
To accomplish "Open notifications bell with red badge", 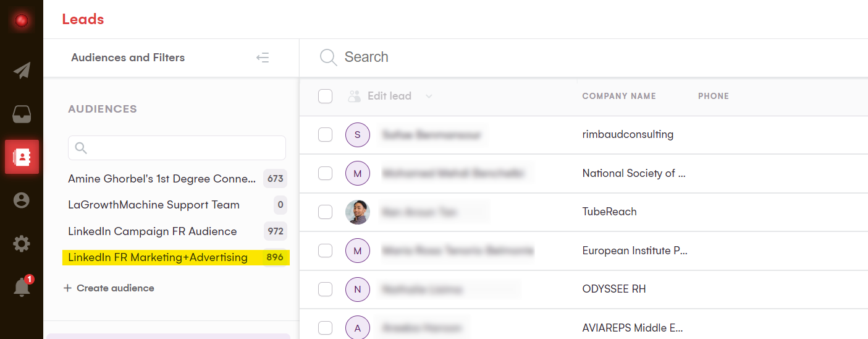I will (22, 287).
